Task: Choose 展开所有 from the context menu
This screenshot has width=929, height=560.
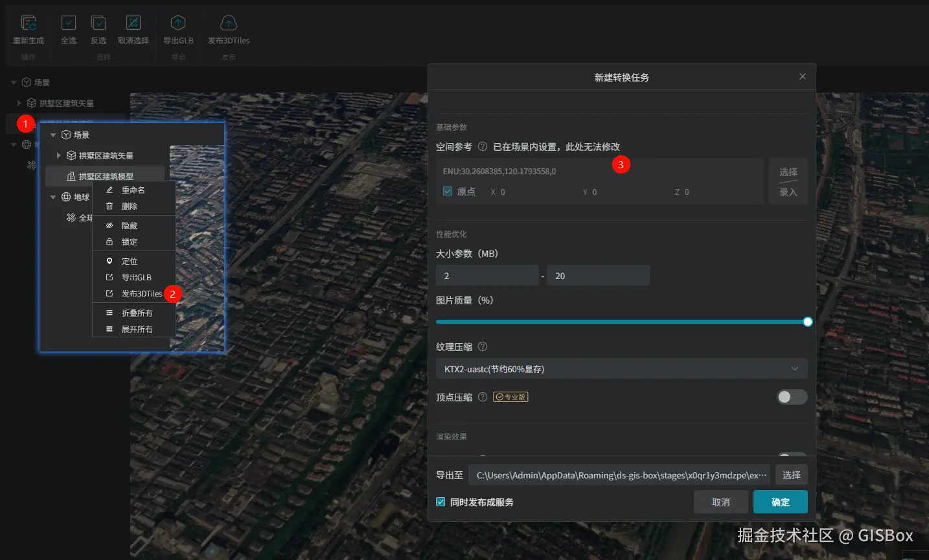Action: [134, 330]
